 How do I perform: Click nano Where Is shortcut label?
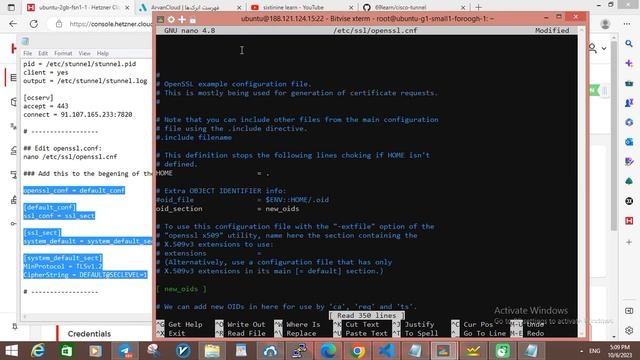click(303, 324)
